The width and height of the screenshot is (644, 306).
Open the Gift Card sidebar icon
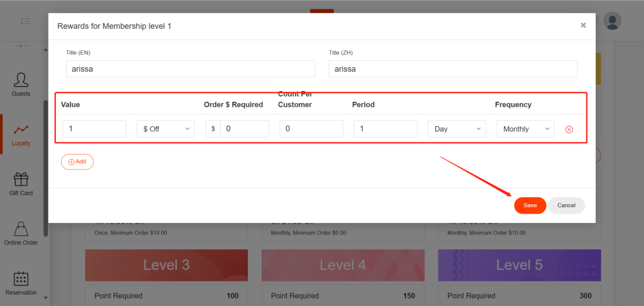coord(21,180)
